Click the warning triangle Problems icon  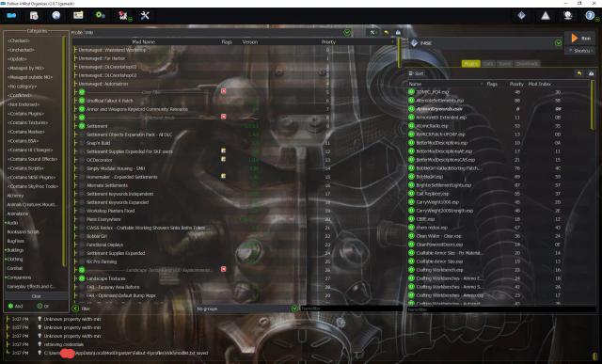tap(546, 16)
